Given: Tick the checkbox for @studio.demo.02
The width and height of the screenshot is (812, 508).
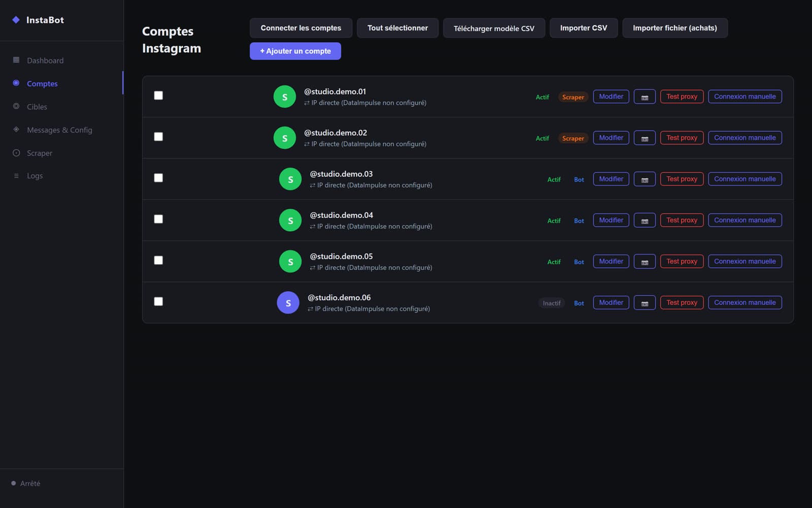Looking at the screenshot, I should [158, 137].
